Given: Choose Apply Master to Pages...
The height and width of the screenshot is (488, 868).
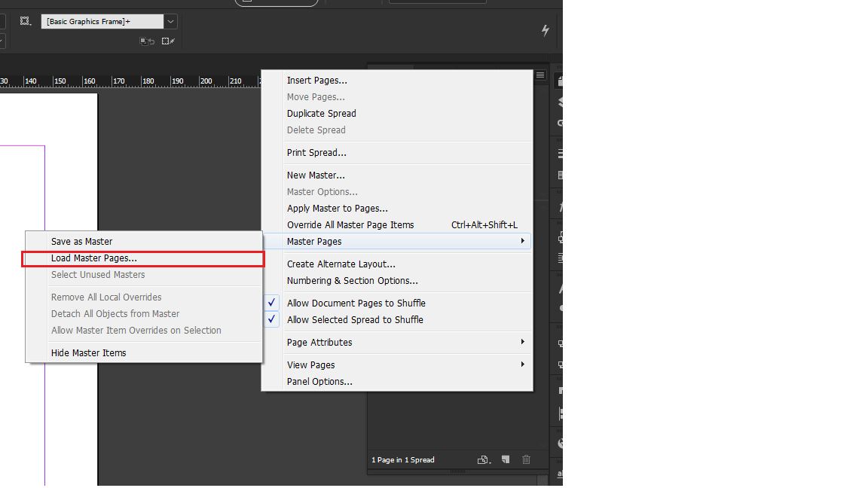Looking at the screenshot, I should pyautogui.click(x=397, y=209).
